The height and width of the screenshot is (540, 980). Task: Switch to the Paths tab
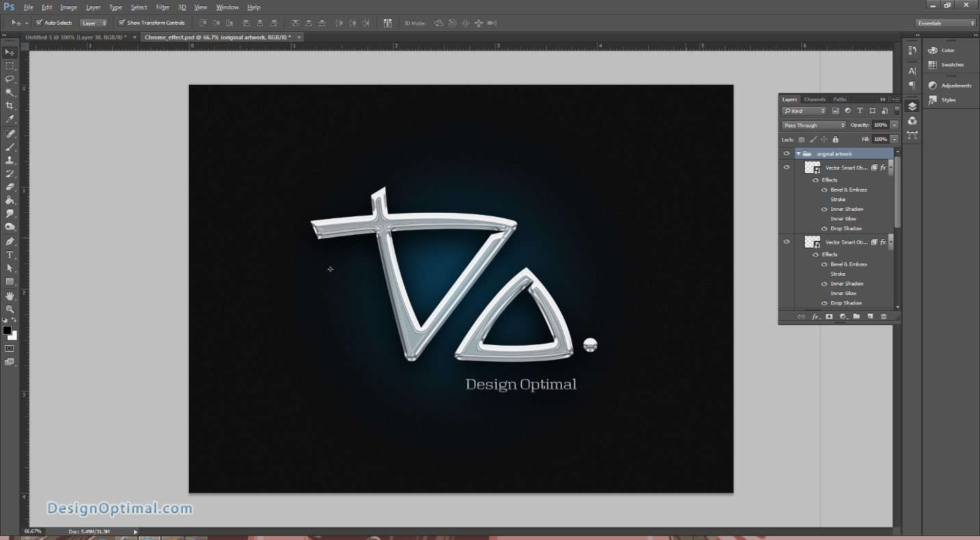pyautogui.click(x=840, y=99)
